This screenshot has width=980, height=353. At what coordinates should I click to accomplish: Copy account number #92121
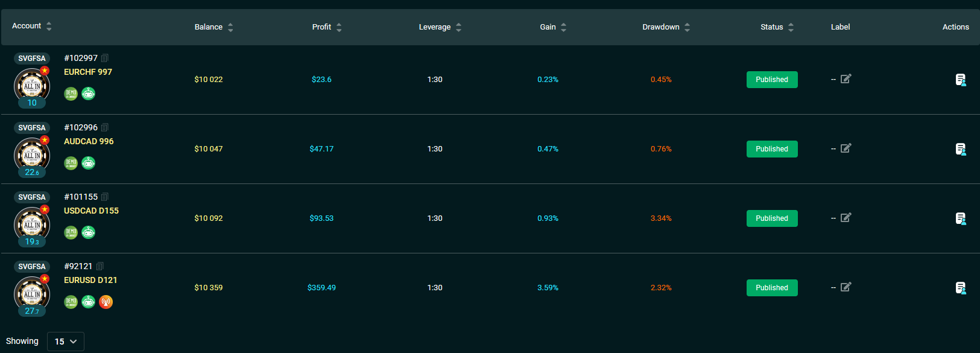[100, 267]
